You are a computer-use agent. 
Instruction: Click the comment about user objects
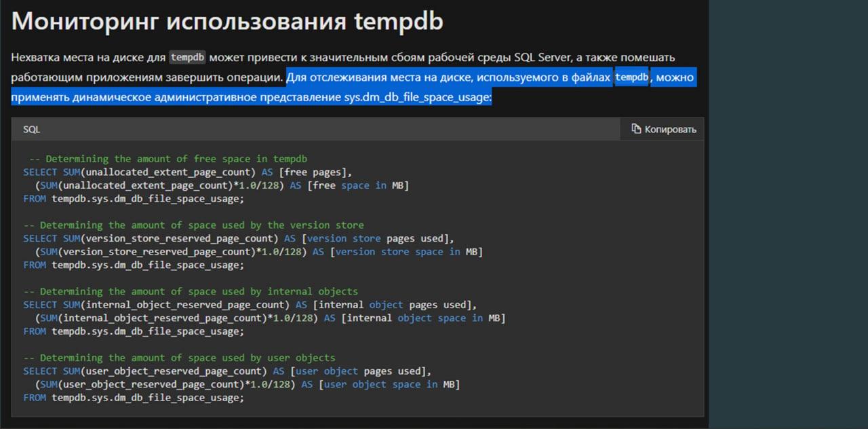(x=179, y=358)
